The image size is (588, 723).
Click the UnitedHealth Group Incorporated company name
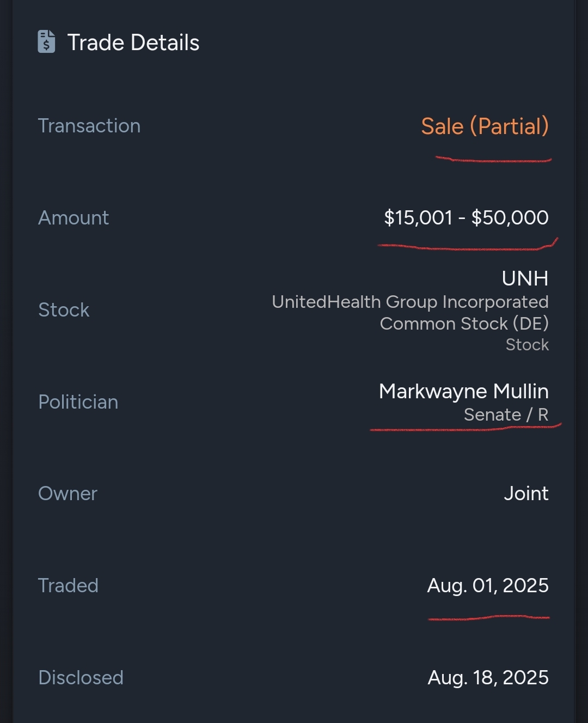(410, 302)
